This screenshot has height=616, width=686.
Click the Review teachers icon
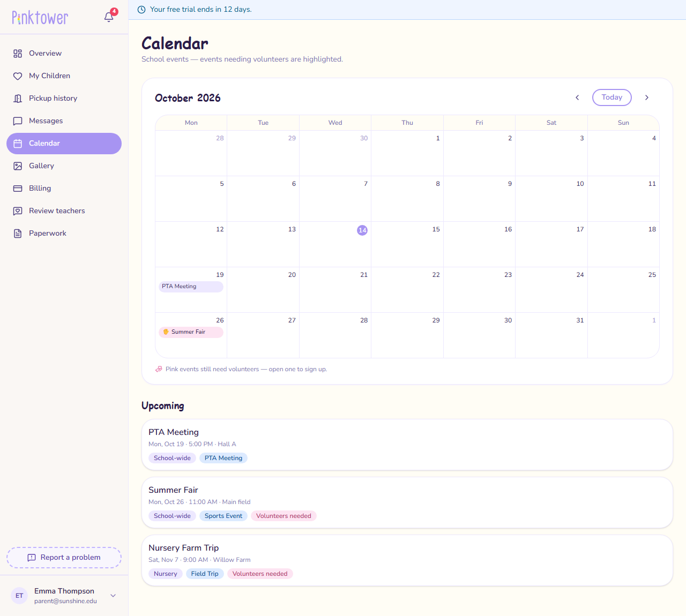click(x=18, y=211)
